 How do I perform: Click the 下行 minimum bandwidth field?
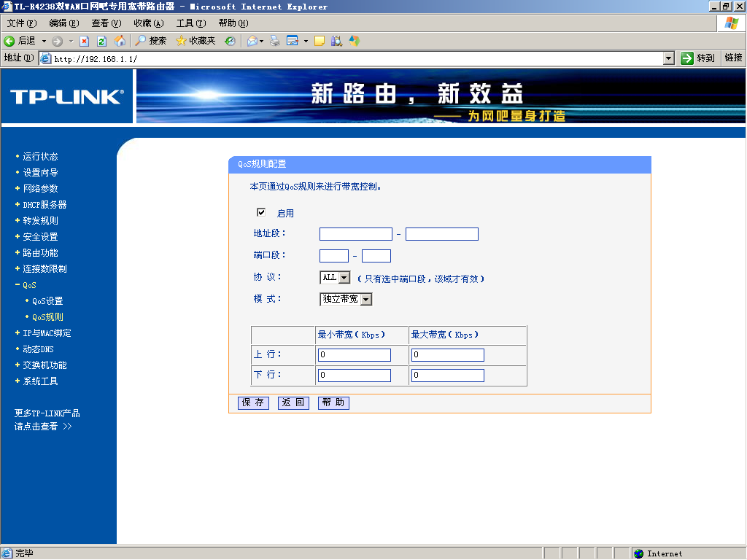(x=354, y=376)
